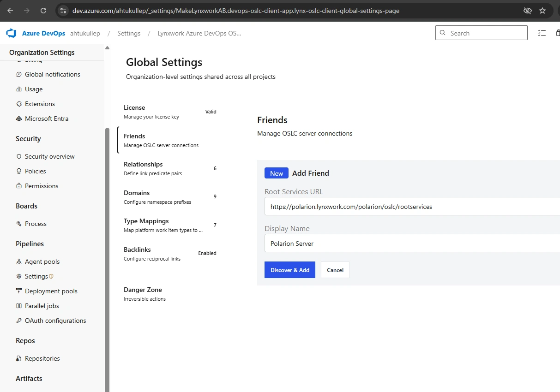Open Usage in sidebar
Image resolution: width=560 pixels, height=392 pixels.
(34, 89)
